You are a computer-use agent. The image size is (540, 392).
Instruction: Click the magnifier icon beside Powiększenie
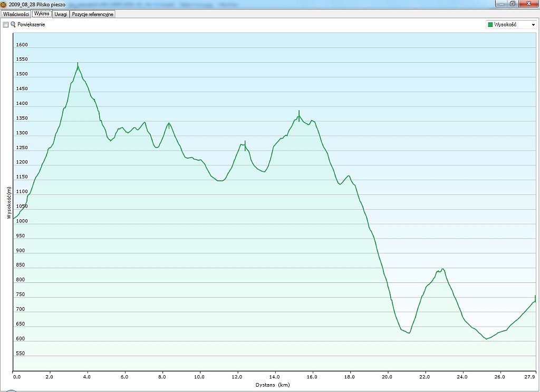(x=13, y=25)
